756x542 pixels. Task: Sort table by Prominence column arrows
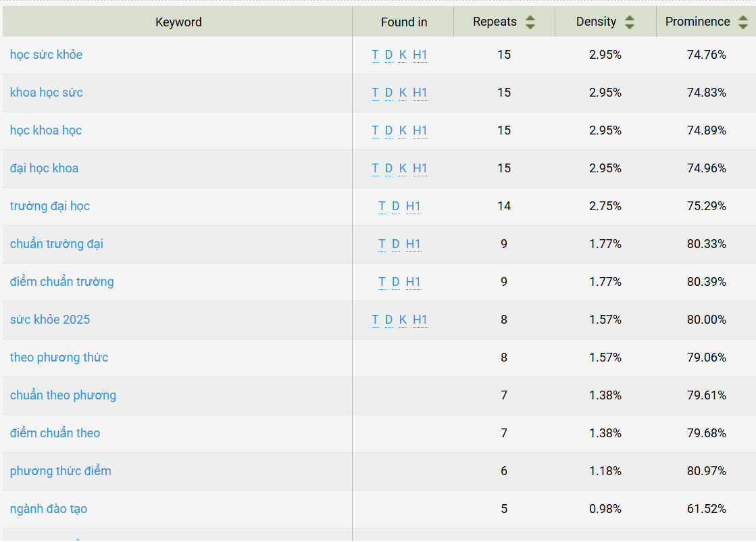click(x=743, y=22)
